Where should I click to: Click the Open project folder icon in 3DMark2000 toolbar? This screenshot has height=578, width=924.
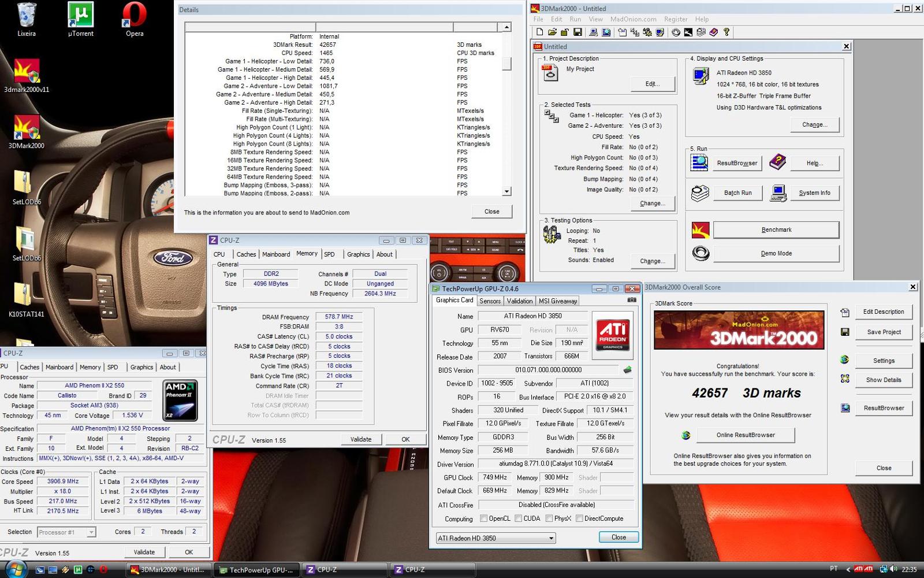coord(552,32)
